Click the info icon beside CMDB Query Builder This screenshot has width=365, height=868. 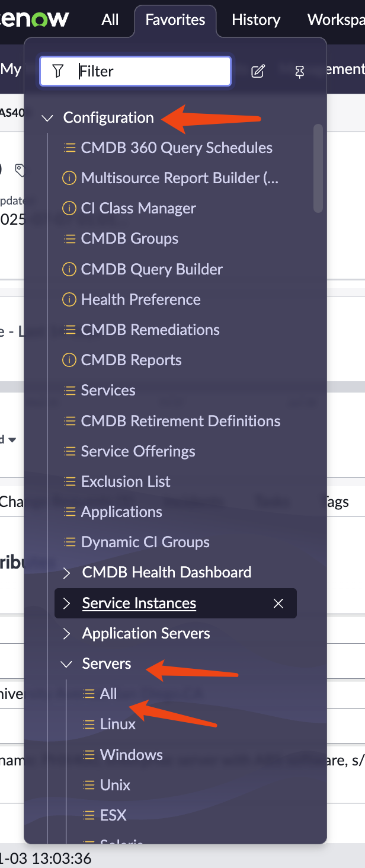tap(69, 269)
